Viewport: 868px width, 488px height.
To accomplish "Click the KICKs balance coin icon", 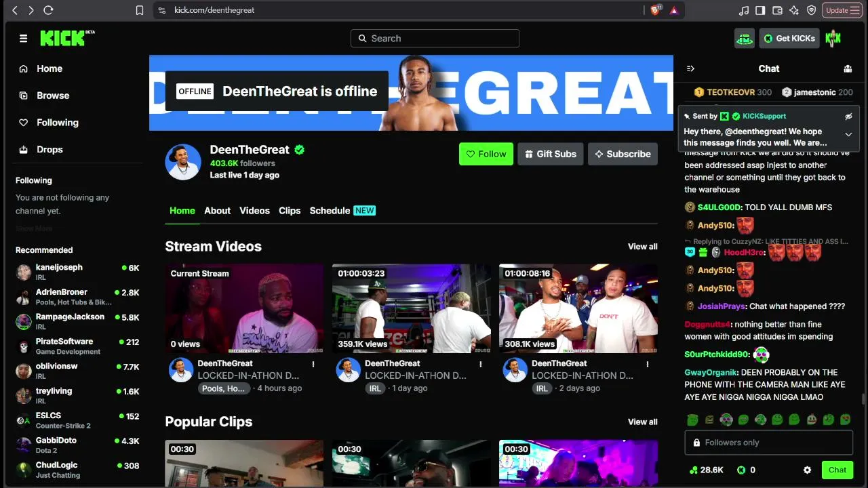I will [741, 470].
